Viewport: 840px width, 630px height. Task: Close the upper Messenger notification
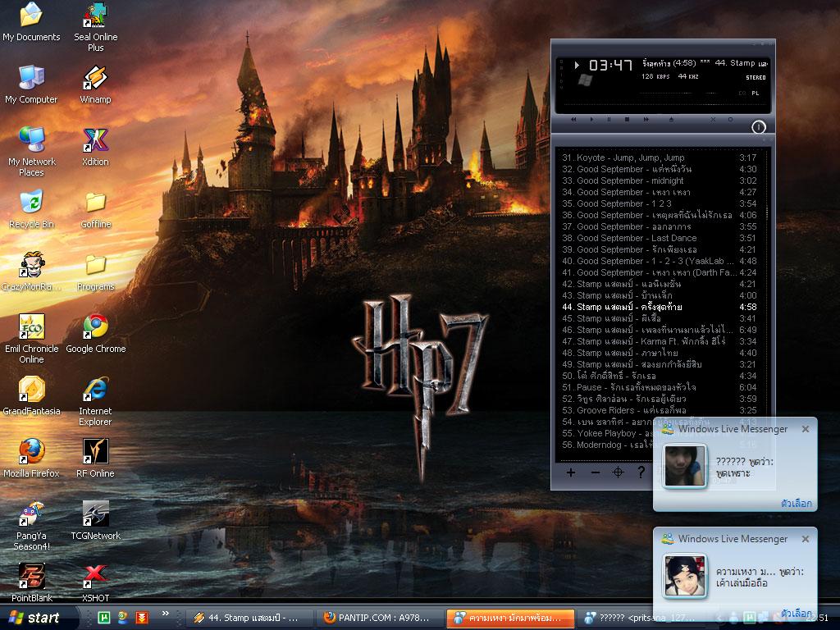coord(806,429)
